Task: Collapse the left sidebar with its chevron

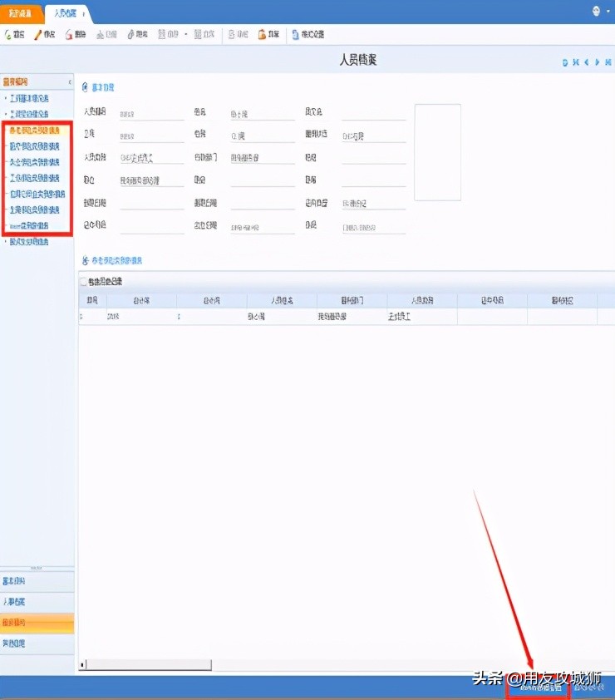Action: coord(70,82)
